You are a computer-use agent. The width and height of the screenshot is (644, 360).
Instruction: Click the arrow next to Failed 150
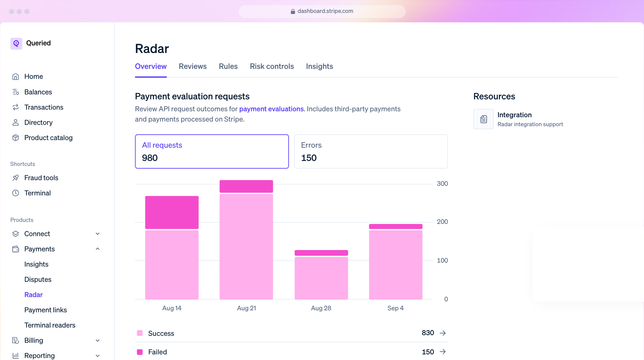click(x=443, y=352)
